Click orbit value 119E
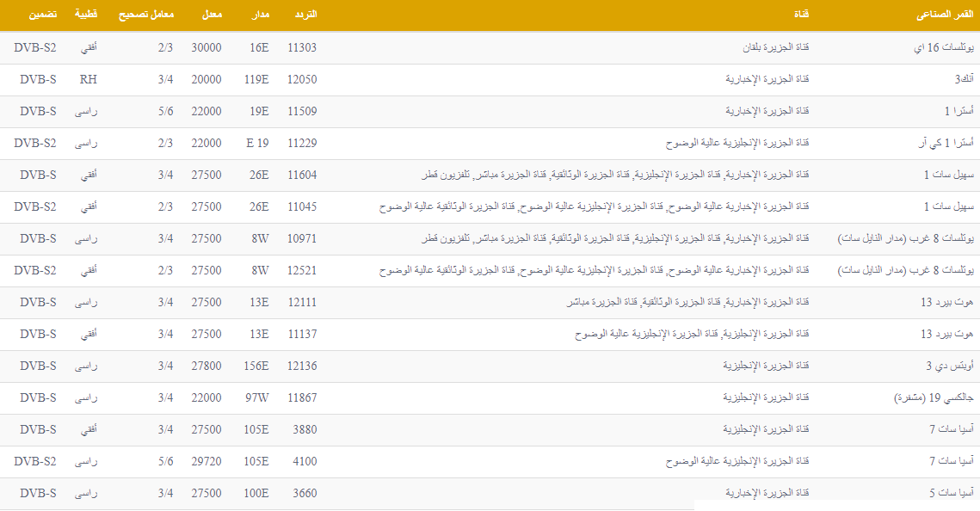 (256, 79)
